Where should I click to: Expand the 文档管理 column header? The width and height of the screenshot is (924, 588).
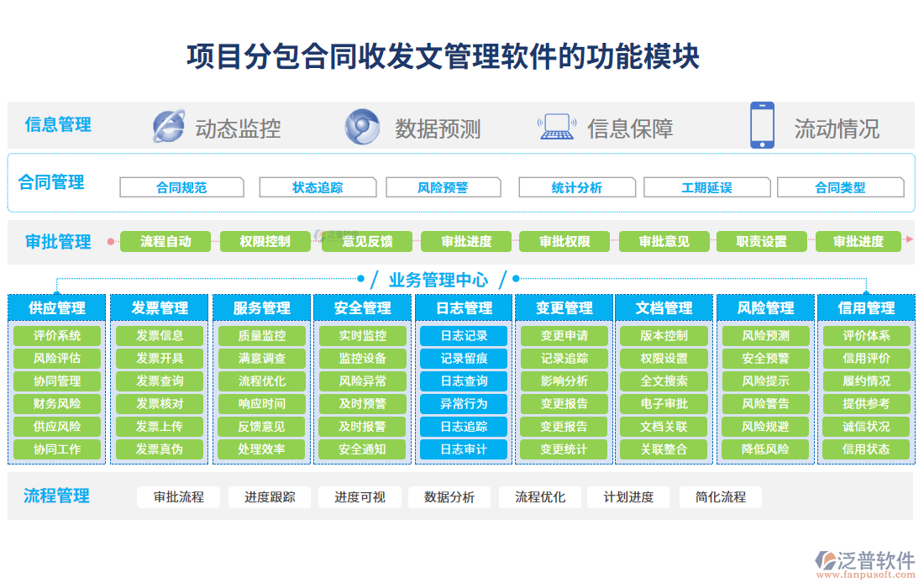(x=664, y=307)
